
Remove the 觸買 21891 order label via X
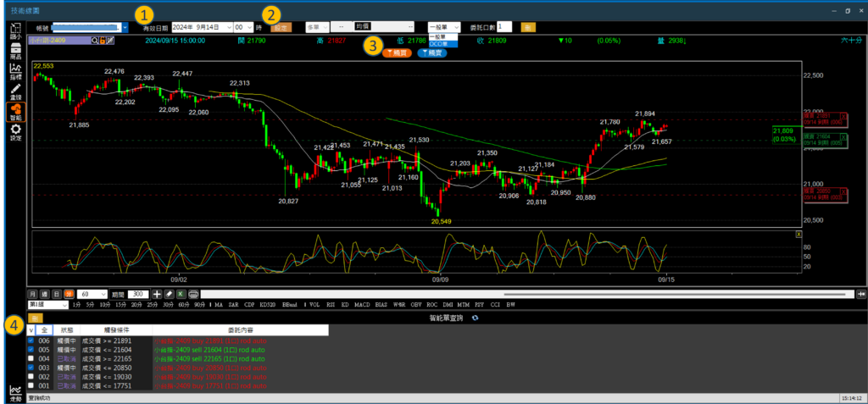pyautogui.click(x=843, y=116)
